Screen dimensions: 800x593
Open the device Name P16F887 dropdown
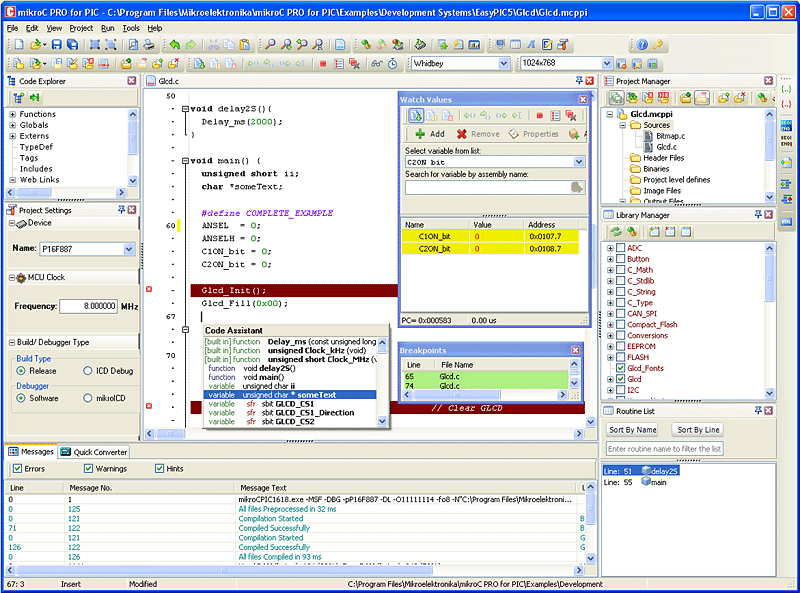coord(129,249)
